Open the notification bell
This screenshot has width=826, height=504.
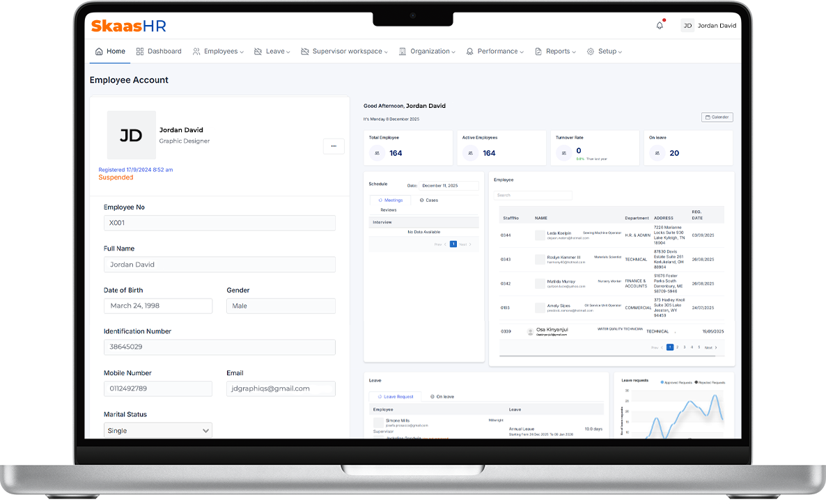point(660,26)
